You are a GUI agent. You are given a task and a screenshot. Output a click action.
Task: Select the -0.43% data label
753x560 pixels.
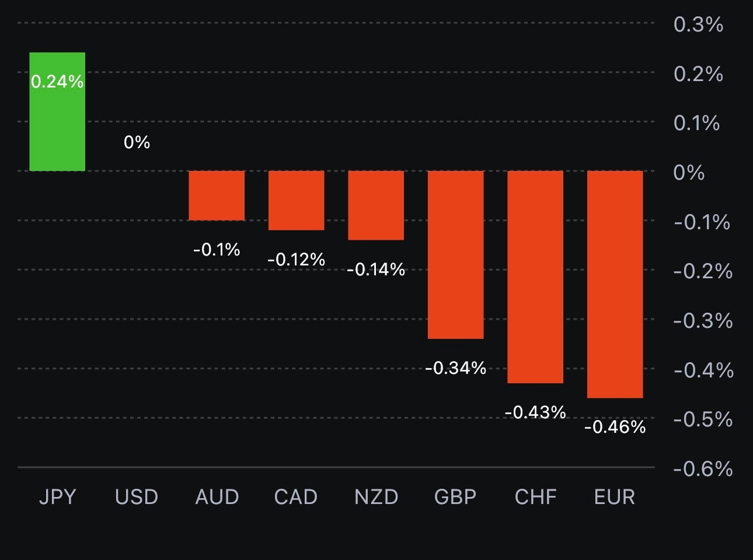(x=535, y=412)
